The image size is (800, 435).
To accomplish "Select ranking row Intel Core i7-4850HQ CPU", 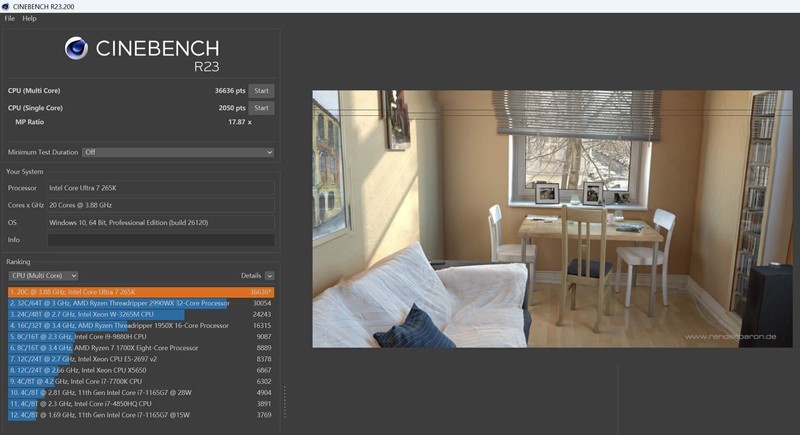I will click(141, 404).
